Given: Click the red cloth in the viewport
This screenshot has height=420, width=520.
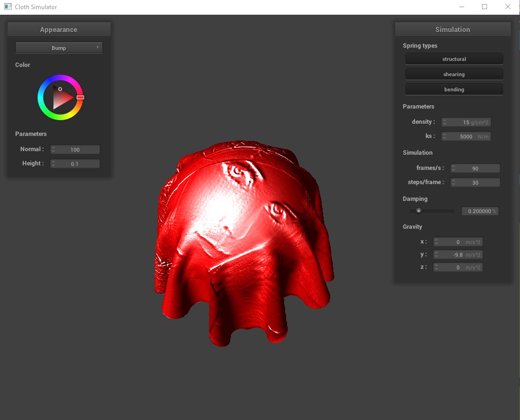Looking at the screenshot, I should (244, 243).
